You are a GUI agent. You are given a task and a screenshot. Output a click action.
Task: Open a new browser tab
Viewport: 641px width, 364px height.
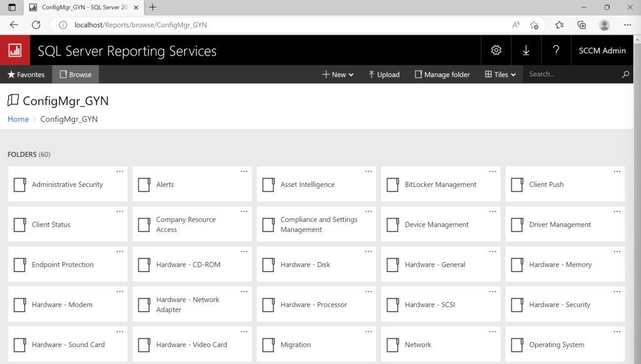click(x=153, y=8)
